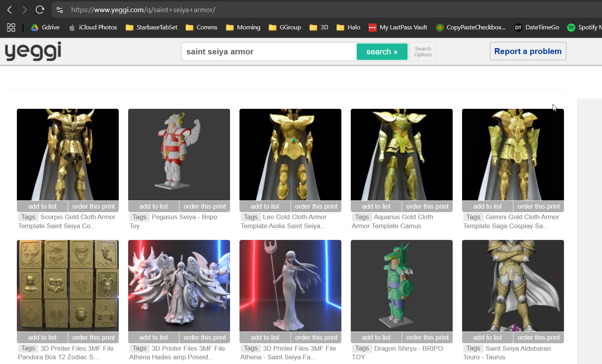This screenshot has height=364, width=602.
Task: Open the Halo bookmark folder
Action: click(x=348, y=27)
